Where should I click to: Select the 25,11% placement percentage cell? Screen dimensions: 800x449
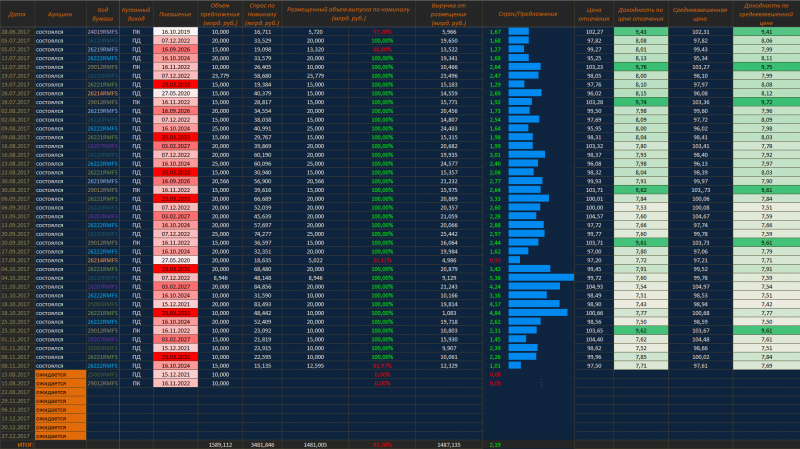380,258
